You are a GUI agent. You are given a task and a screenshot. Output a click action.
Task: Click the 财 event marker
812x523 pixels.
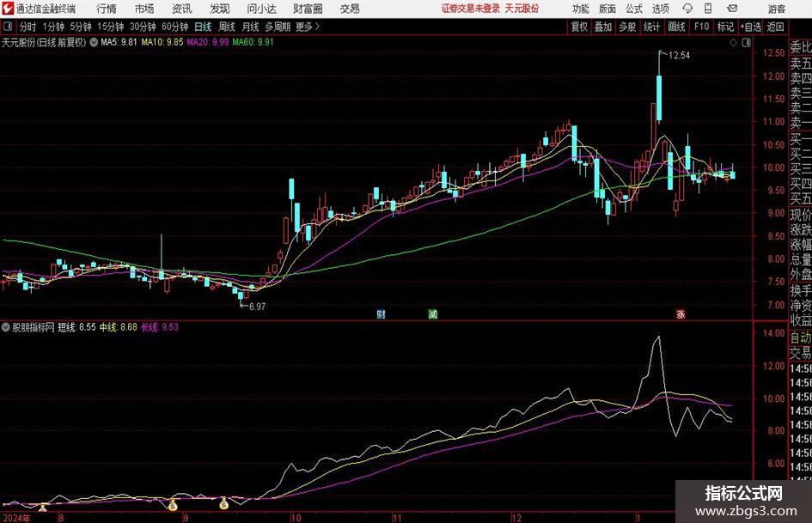382,313
